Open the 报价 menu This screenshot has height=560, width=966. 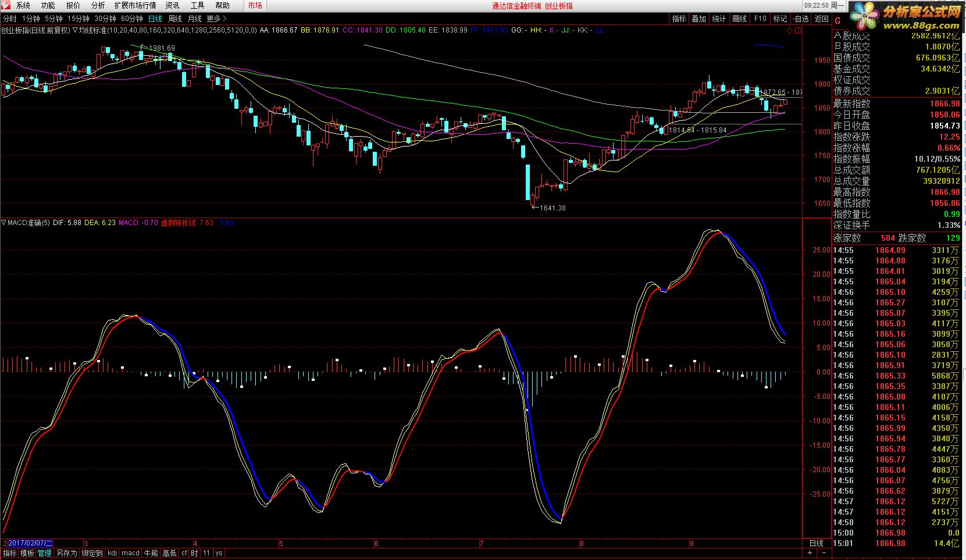tap(73, 5)
